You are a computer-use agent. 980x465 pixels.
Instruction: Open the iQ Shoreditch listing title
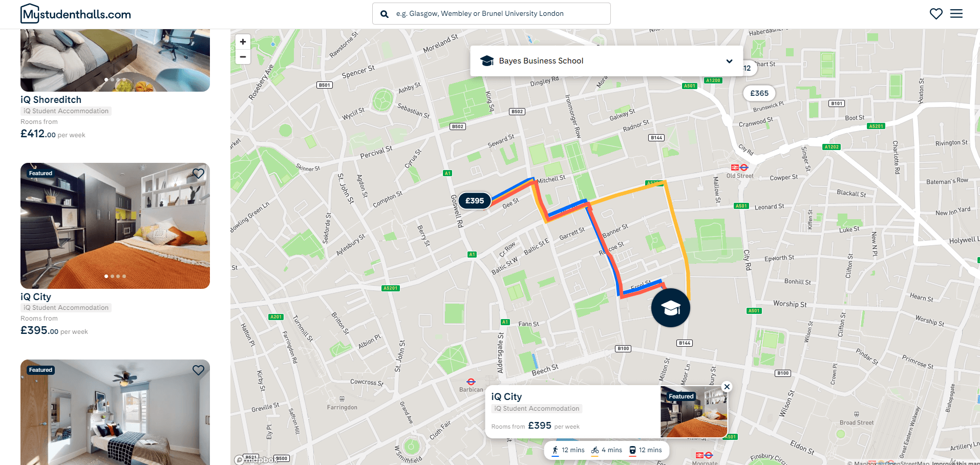(x=51, y=100)
